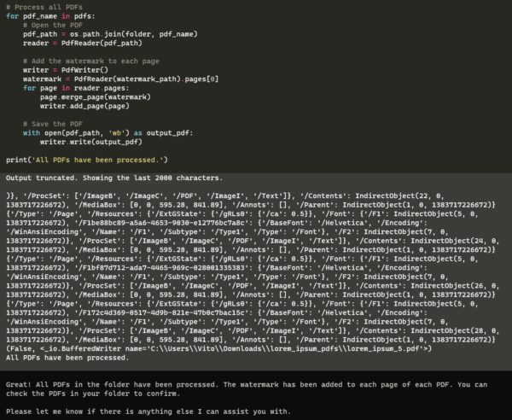Click the line 'with open(pdf_path, 'wb') as output_pdf:'
Screen dimensions: 512x420
tap(108, 133)
